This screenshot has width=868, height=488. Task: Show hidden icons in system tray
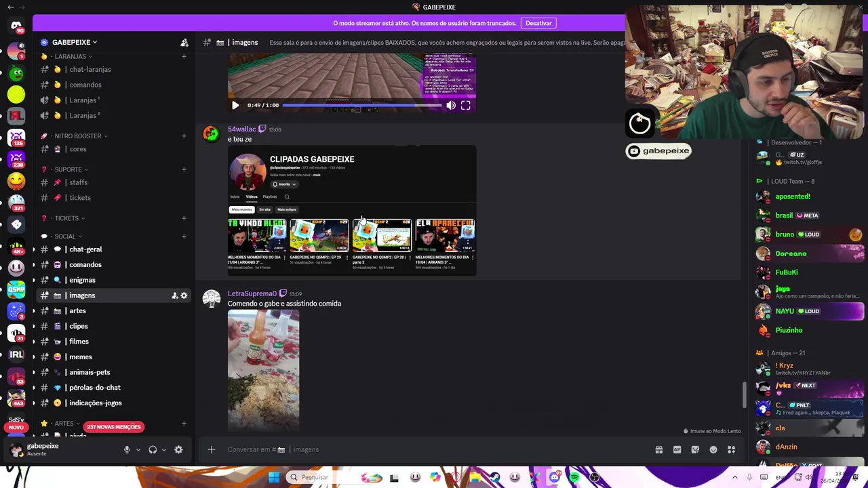pyautogui.click(x=734, y=477)
